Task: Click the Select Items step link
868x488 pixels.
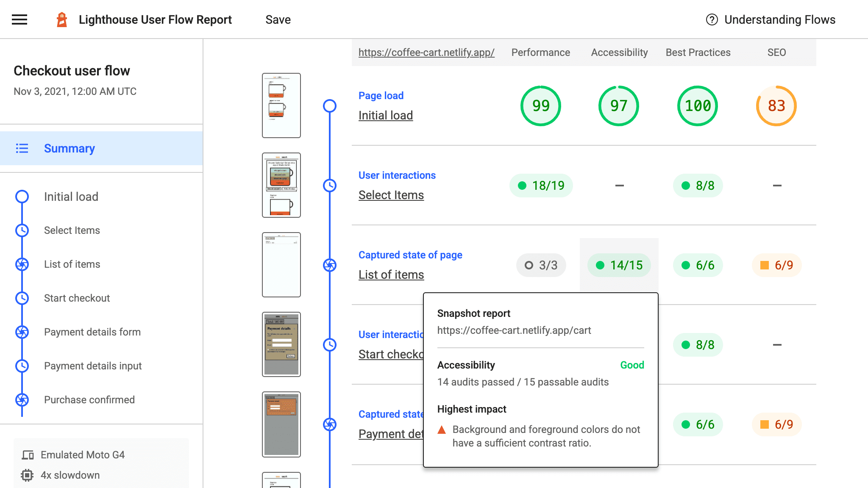Action: click(72, 230)
